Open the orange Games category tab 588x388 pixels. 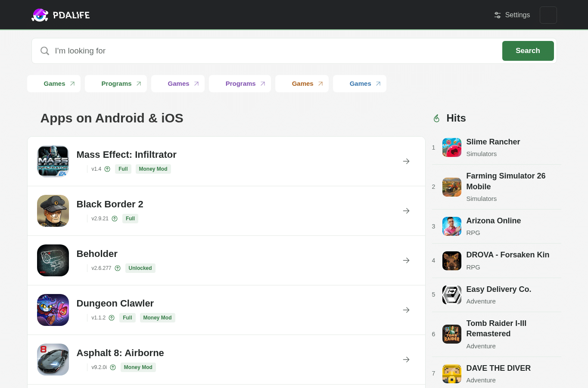302,84
